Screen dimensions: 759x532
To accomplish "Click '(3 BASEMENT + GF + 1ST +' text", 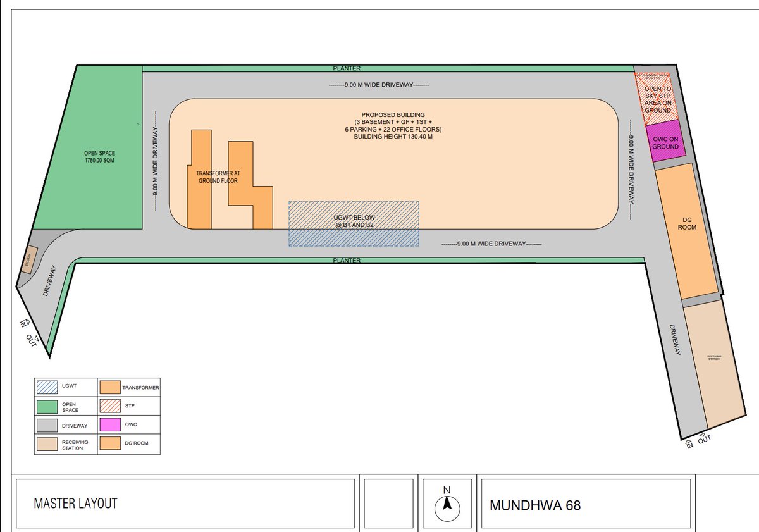I will click(x=393, y=122).
